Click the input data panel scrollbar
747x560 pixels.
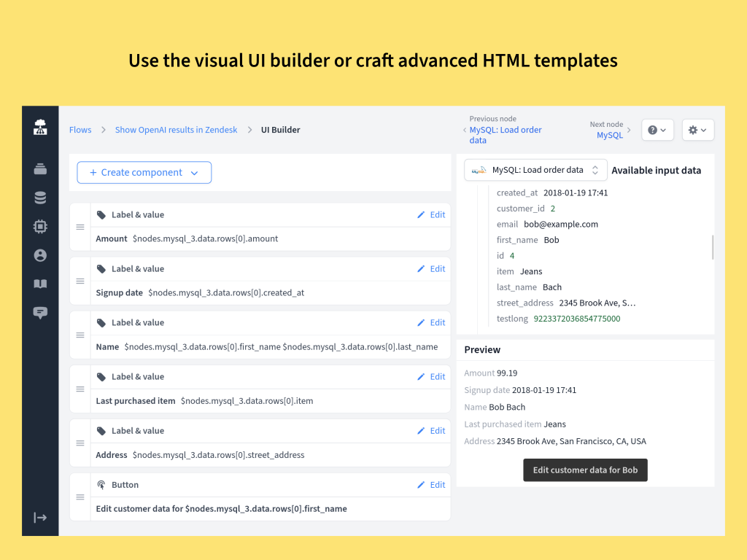[713, 247]
